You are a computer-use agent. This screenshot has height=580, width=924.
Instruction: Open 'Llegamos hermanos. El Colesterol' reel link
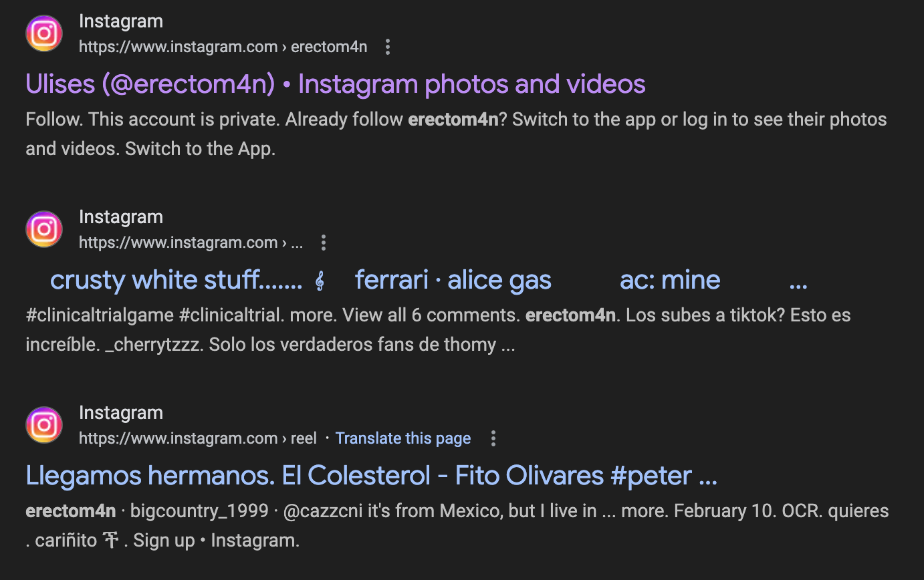pos(371,476)
